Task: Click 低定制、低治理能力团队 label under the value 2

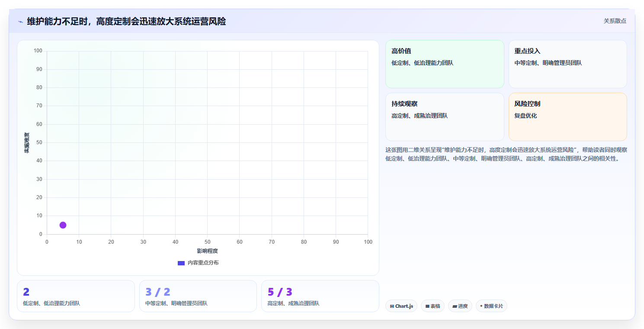Action: pos(51,303)
